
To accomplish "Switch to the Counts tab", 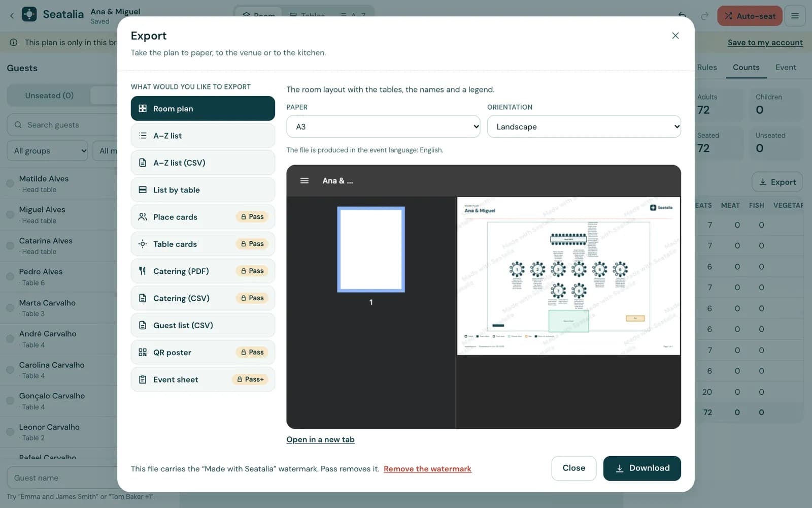I will (746, 68).
